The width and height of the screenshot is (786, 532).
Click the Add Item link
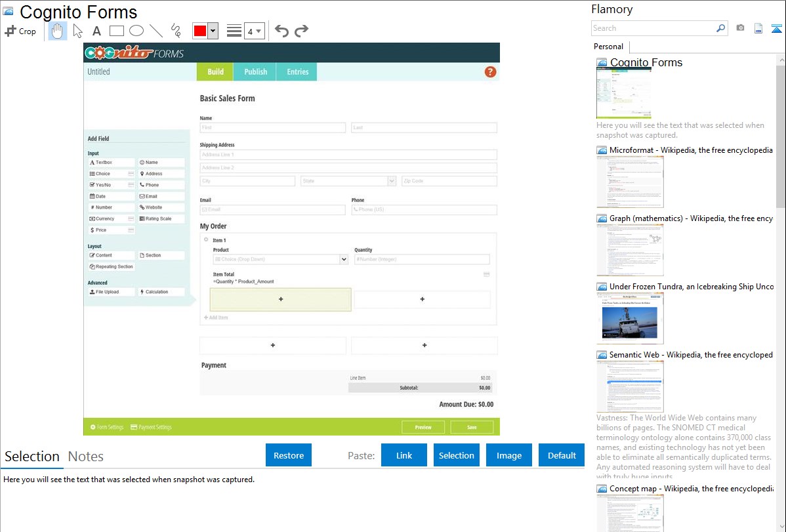point(216,317)
